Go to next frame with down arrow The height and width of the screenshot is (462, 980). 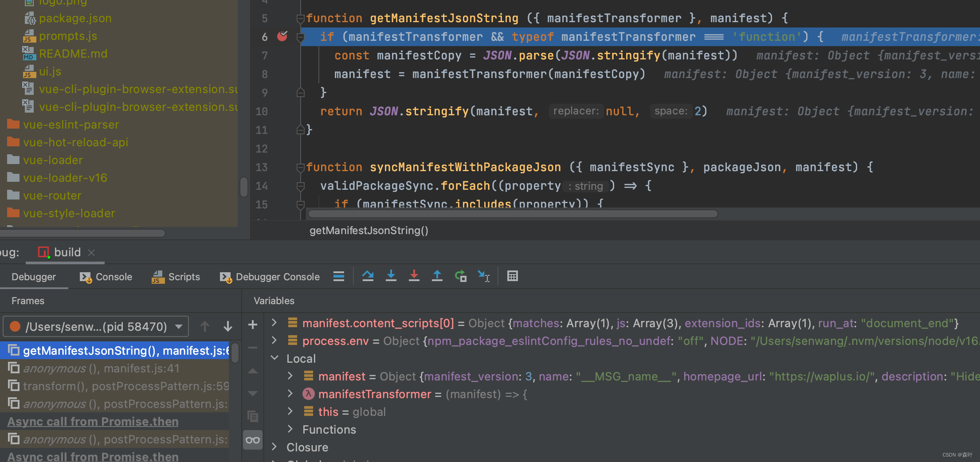(228, 327)
